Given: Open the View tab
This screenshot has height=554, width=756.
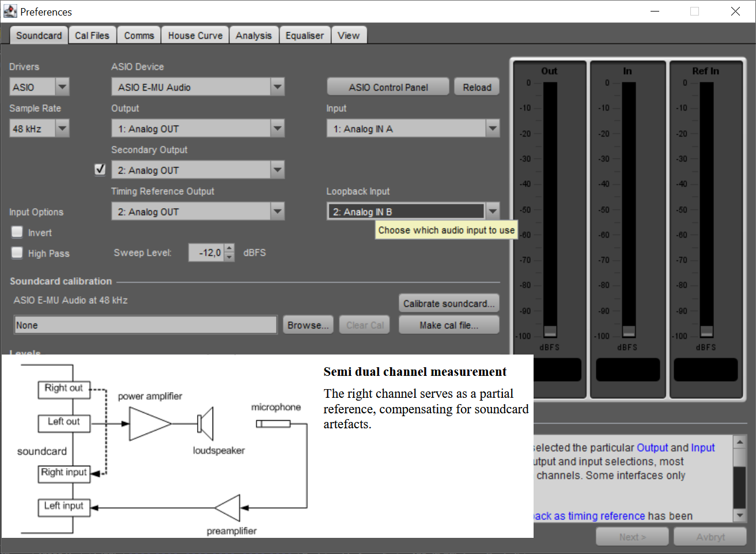Looking at the screenshot, I should click(349, 35).
